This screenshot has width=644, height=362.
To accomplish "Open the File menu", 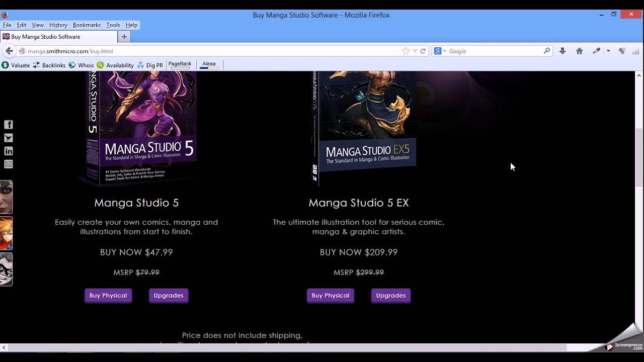I will click(7, 25).
